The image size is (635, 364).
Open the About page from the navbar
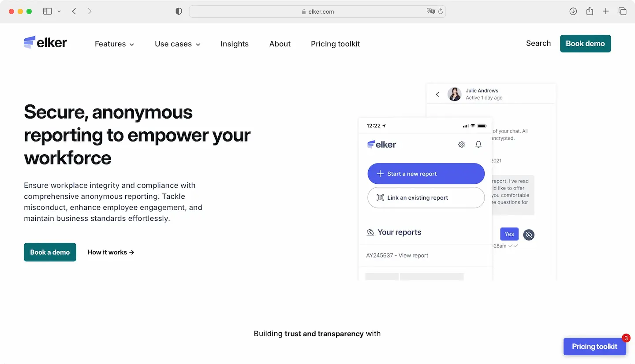[280, 44]
